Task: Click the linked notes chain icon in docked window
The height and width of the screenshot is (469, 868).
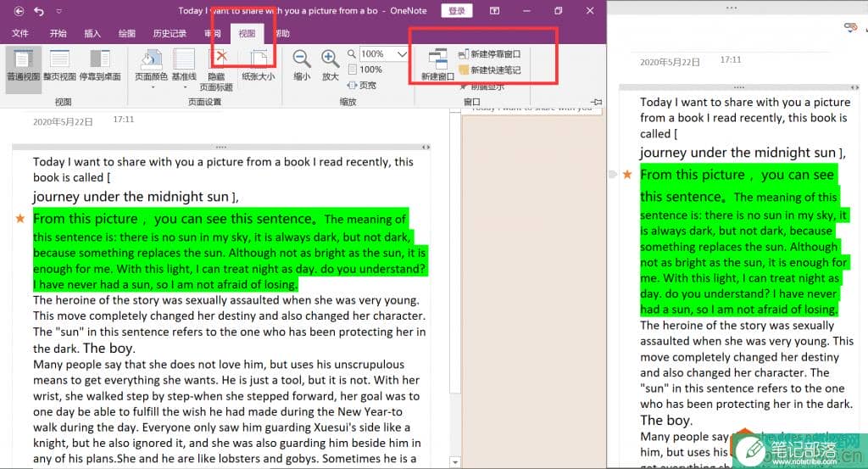Action: click(x=851, y=27)
